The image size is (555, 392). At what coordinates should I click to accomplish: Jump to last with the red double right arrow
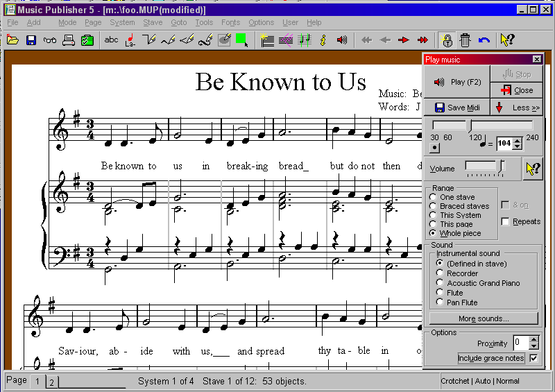(422, 40)
